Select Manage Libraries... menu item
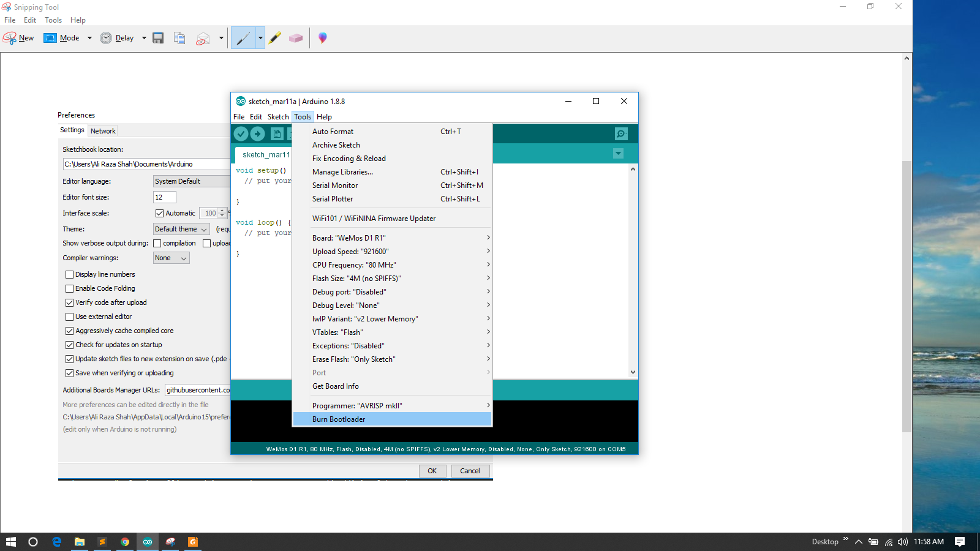Image resolution: width=980 pixels, height=551 pixels. (393, 172)
